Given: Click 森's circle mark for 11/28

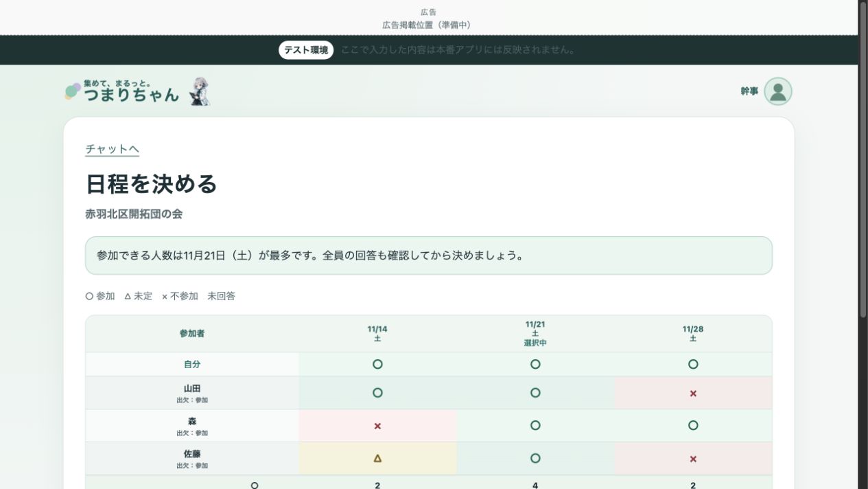Looking at the screenshot, I should 693,425.
